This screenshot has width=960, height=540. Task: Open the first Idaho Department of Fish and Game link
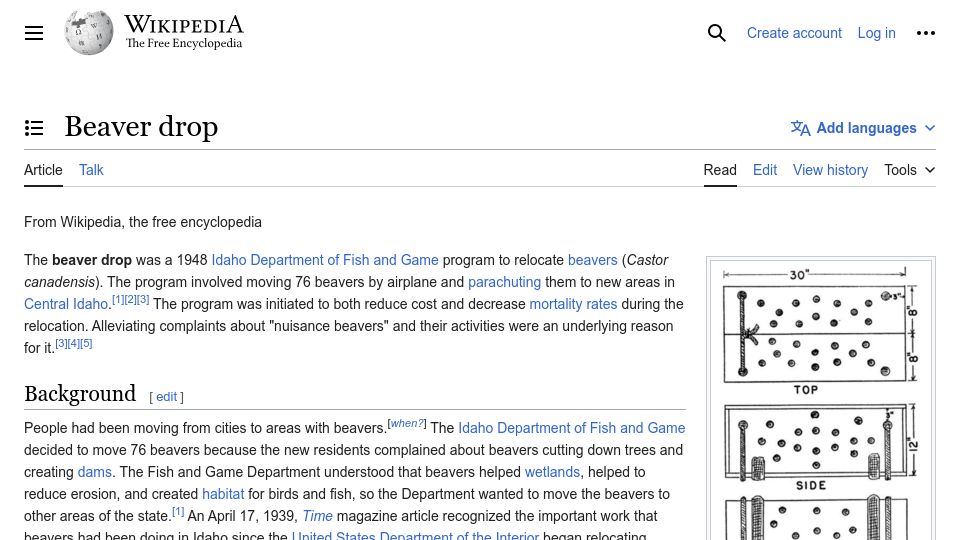click(x=324, y=260)
